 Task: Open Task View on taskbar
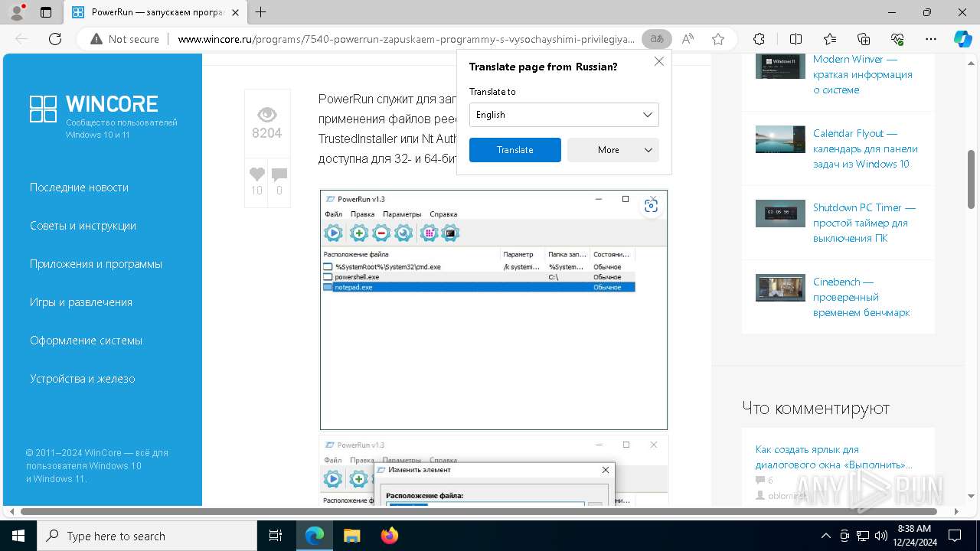[x=276, y=536]
